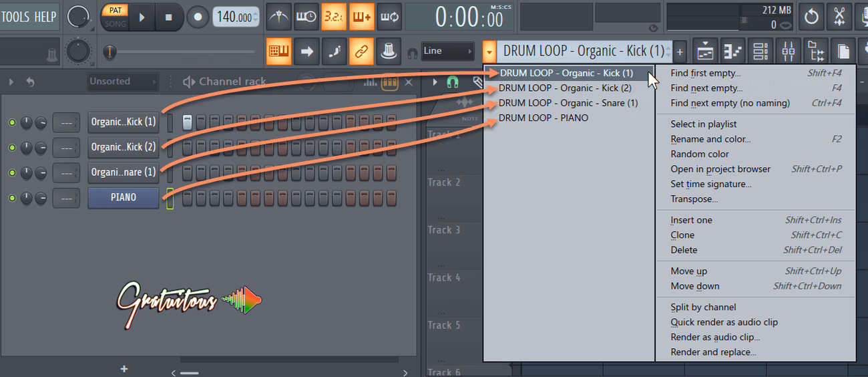Adjust the main volume knob
The image size is (868, 377).
click(79, 17)
